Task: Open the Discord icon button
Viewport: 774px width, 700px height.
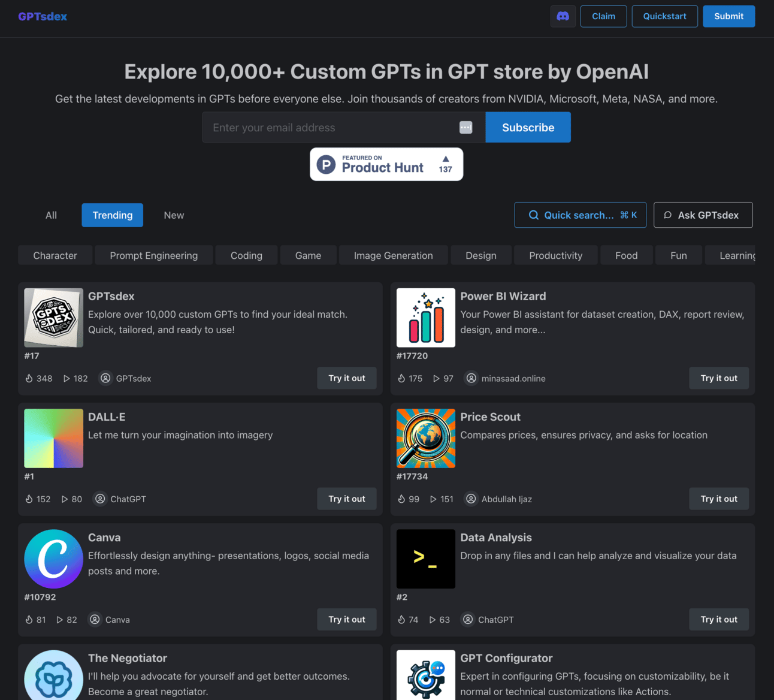Action: [x=563, y=16]
